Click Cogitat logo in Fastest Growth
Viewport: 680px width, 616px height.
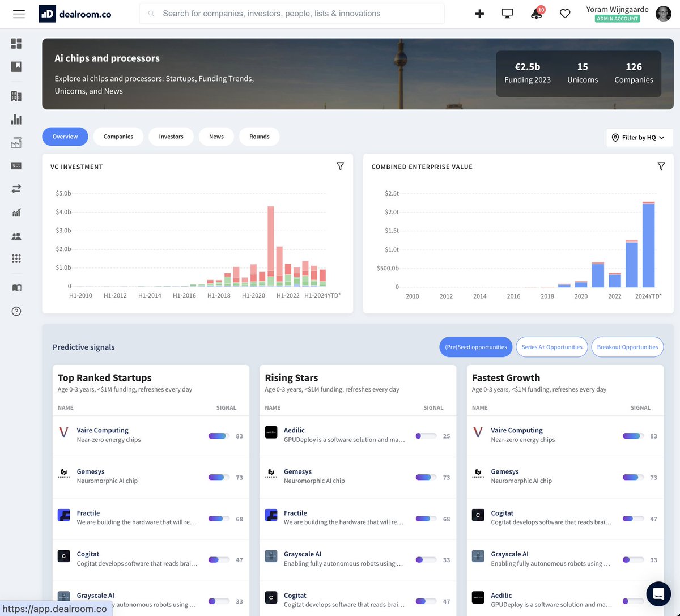tap(478, 515)
